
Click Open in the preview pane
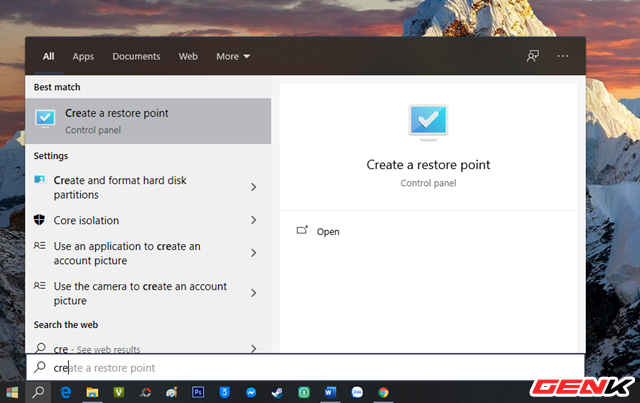[328, 232]
